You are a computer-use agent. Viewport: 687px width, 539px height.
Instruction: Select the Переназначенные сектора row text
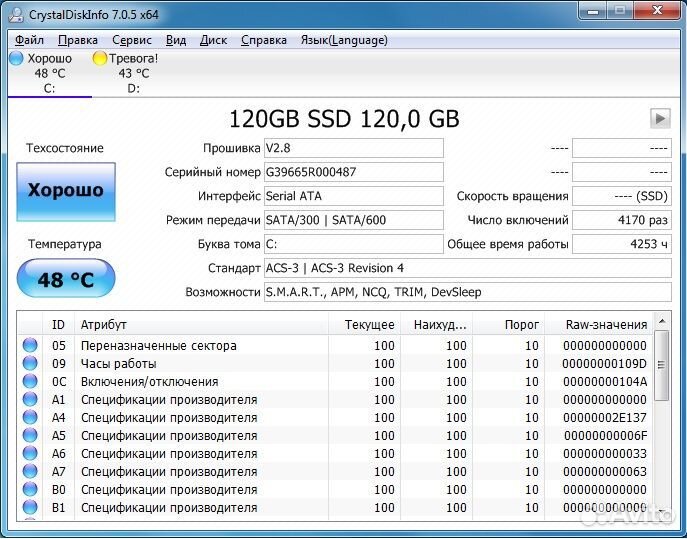159,346
